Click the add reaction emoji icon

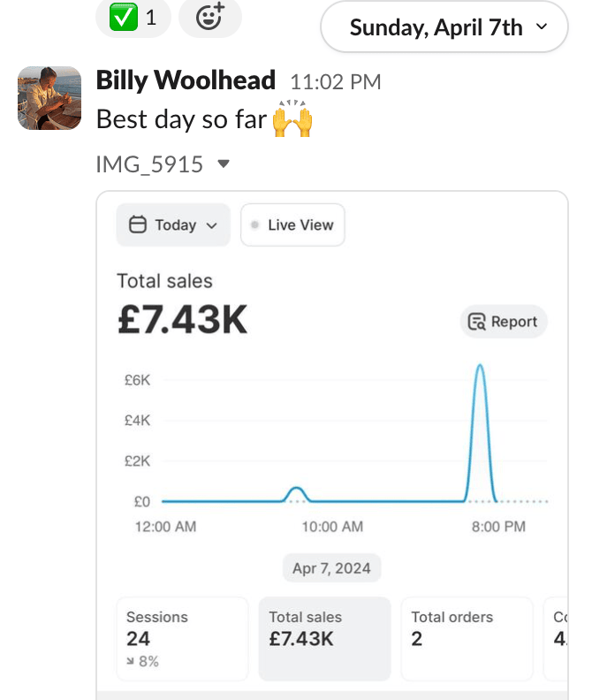[x=209, y=17]
